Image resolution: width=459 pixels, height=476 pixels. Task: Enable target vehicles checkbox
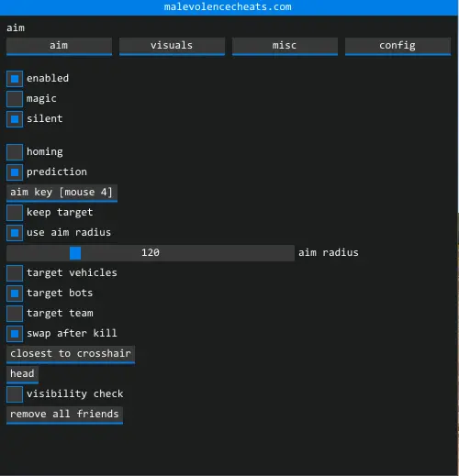click(x=15, y=273)
